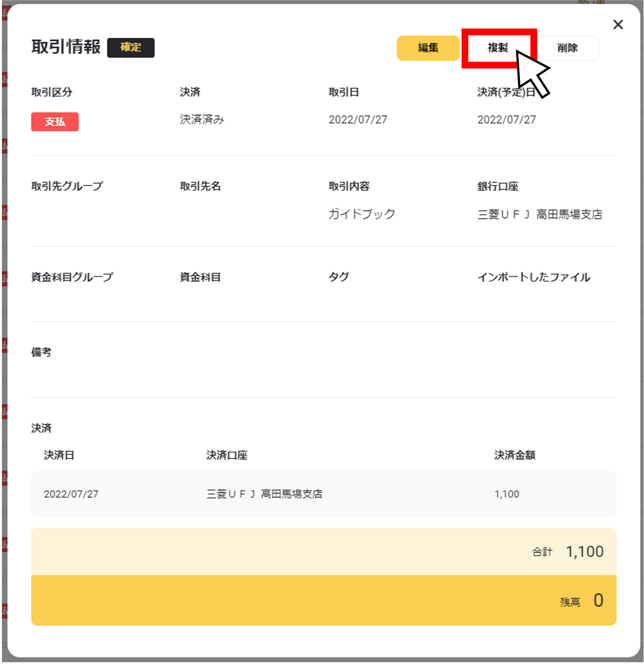This screenshot has width=644, height=664.
Task: Click the 取引先グループ label
Action: (x=67, y=186)
